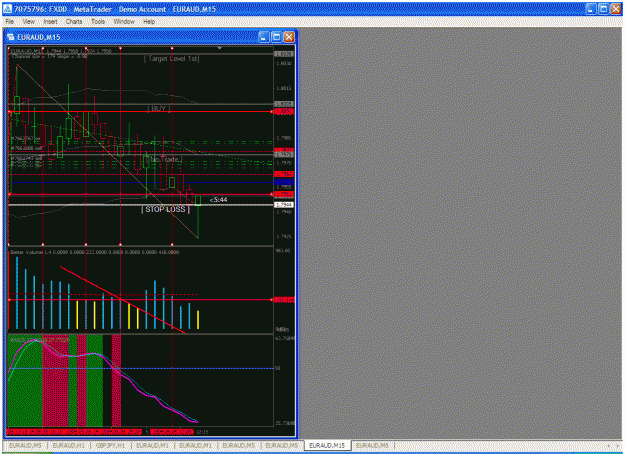
Task: Select the [ BUY ] label on the chart
Action: 159,109
